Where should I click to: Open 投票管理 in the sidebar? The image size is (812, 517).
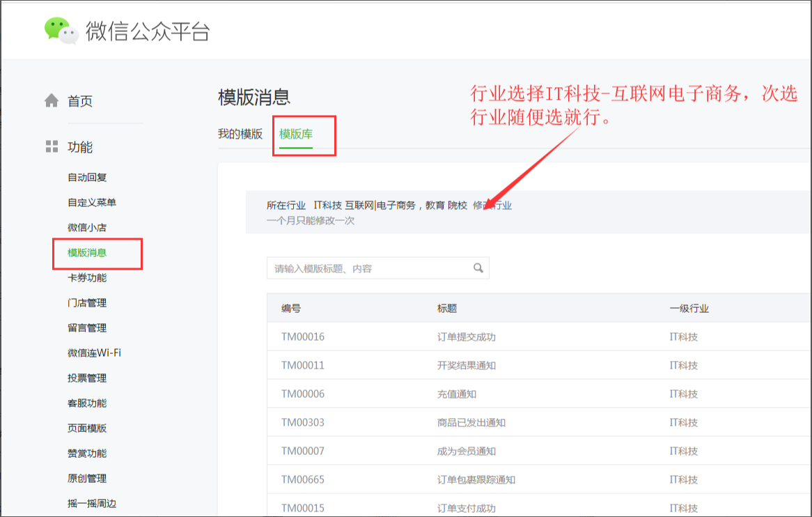[87, 378]
